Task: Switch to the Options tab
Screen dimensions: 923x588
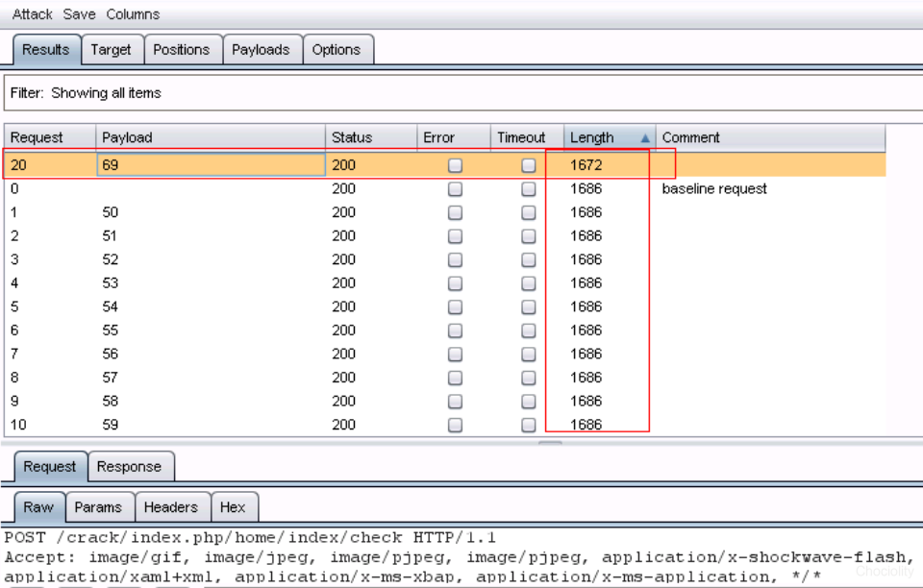Action: click(337, 50)
